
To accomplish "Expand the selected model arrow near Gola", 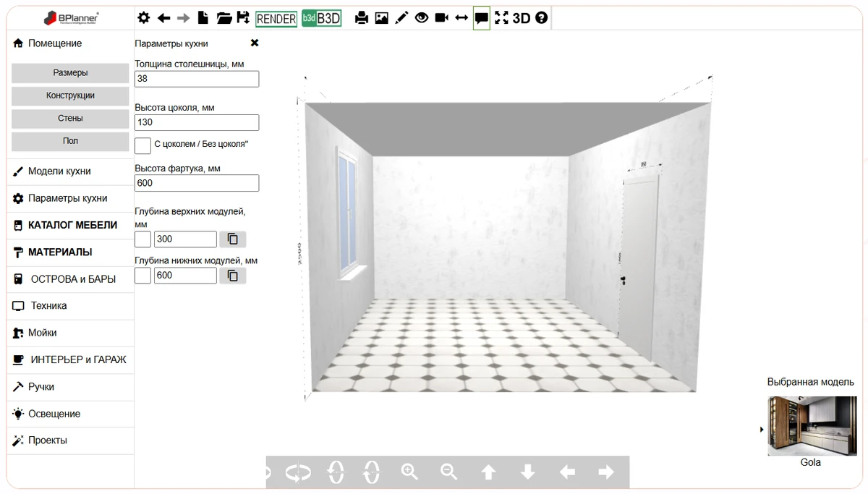I will (762, 430).
